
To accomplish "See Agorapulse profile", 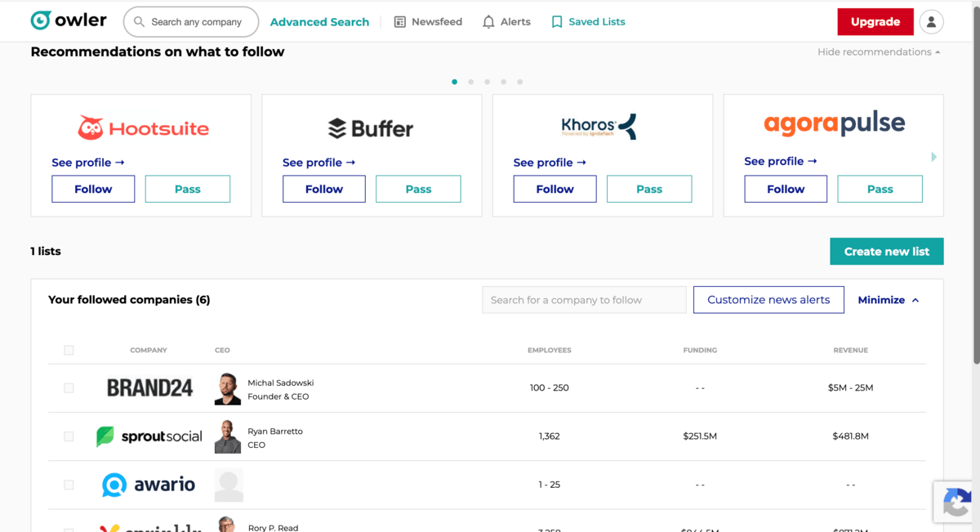I will coord(781,161).
